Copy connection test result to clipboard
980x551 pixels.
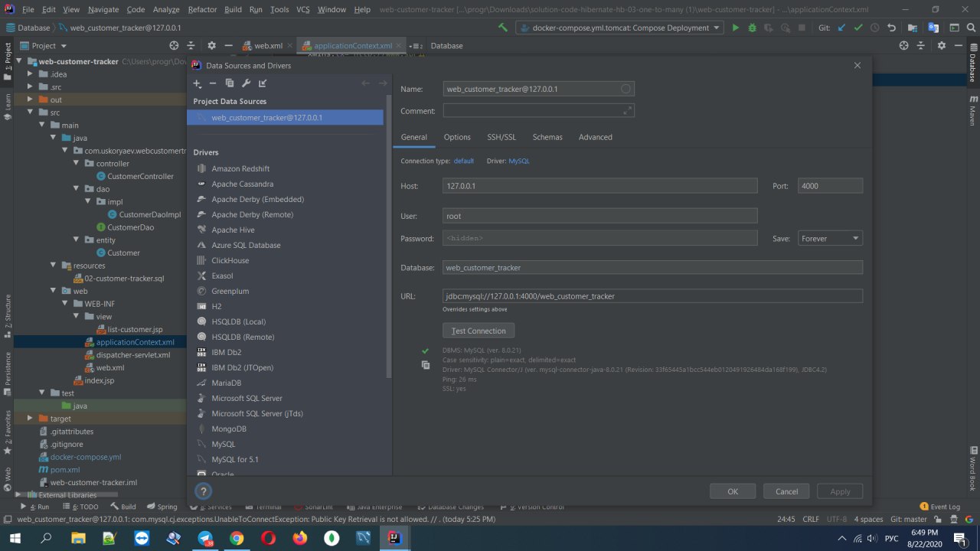click(x=425, y=365)
